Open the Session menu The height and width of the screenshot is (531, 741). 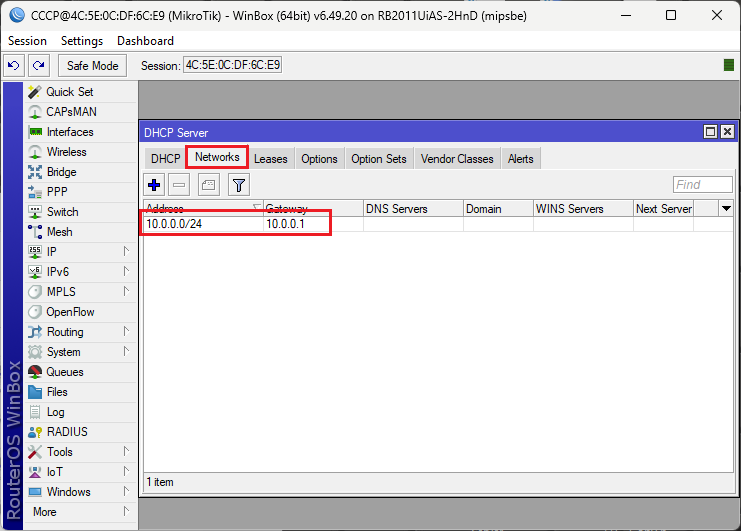click(27, 41)
